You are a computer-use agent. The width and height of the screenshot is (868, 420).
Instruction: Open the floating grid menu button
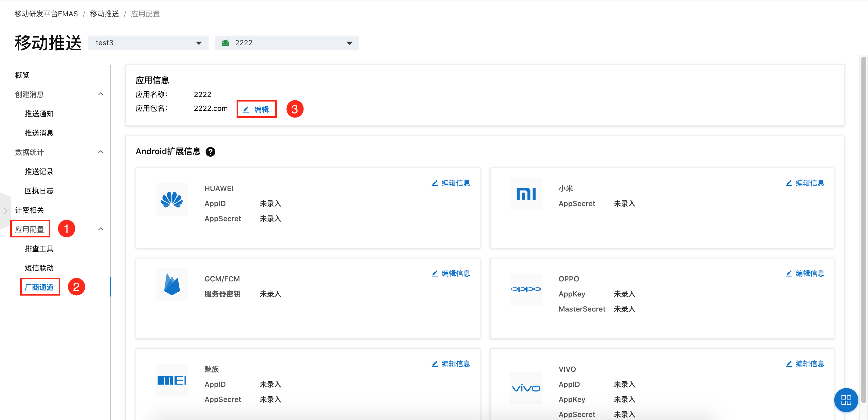pyautogui.click(x=846, y=400)
